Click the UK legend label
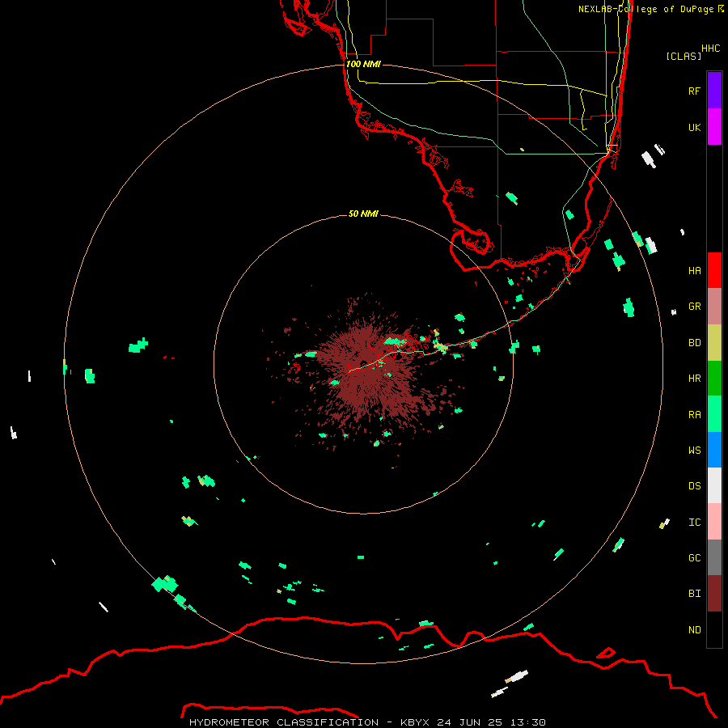Screen dimensions: 728x728 (694, 127)
